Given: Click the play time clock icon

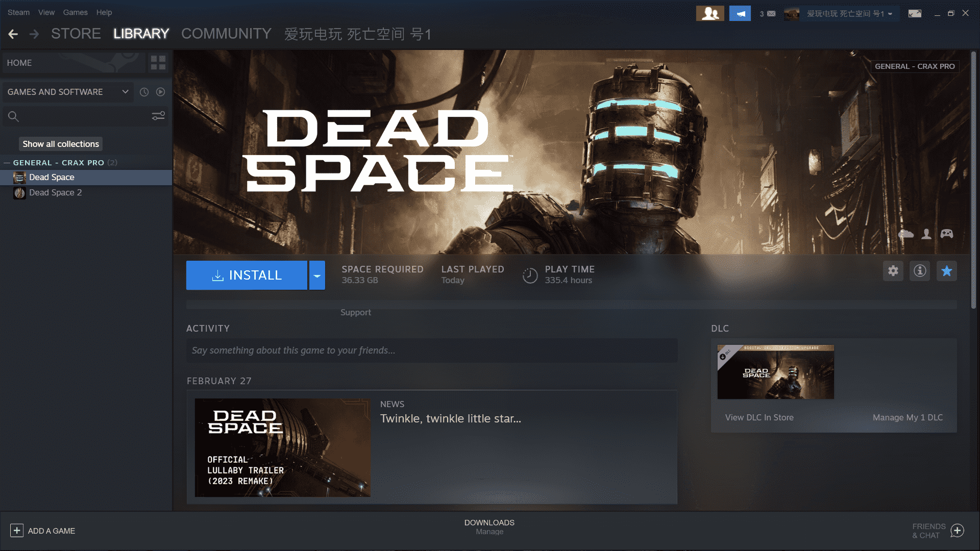Looking at the screenshot, I should [530, 275].
